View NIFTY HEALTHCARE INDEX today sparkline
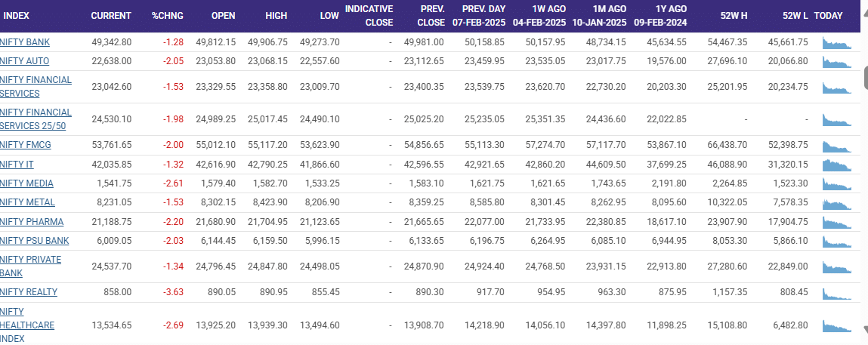This screenshot has width=868, height=345. 837,325
